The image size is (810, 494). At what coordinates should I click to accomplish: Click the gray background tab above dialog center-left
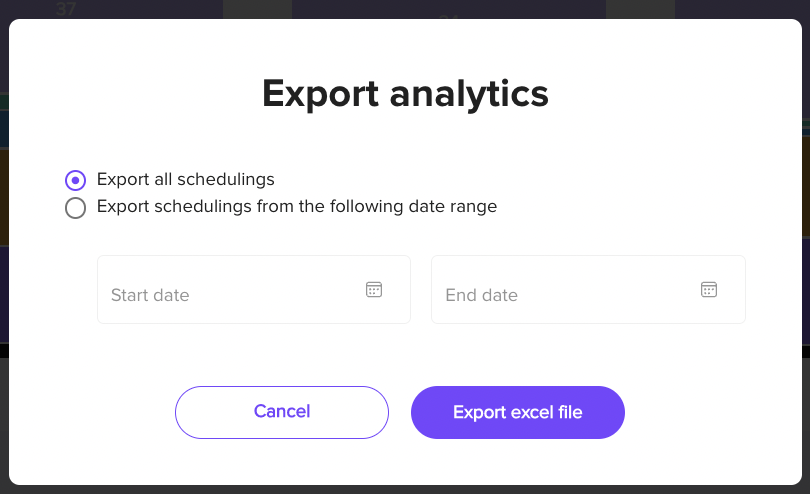pos(257,9)
